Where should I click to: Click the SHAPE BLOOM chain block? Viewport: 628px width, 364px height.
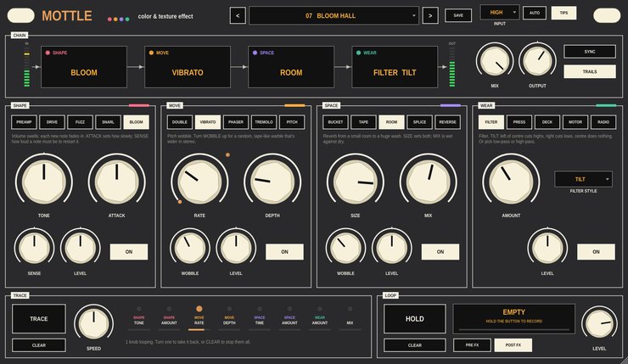[84, 67]
